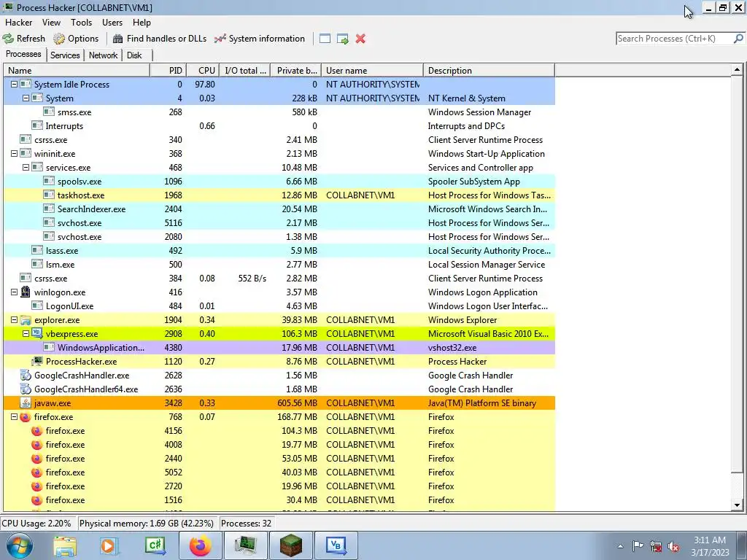
Task: Open Options via the gear icon
Action: pyautogui.click(x=59, y=39)
